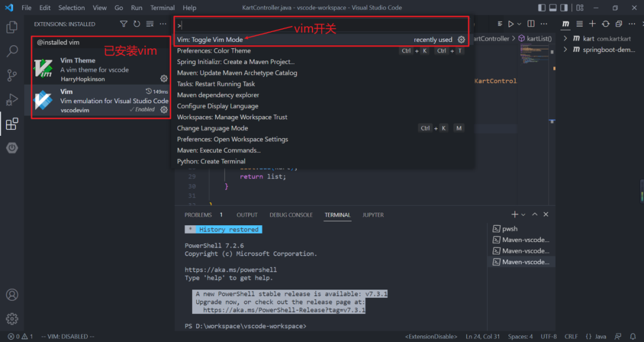Filter extensions with the funnel icon
Viewport: 644px width, 342px height.
click(x=123, y=24)
